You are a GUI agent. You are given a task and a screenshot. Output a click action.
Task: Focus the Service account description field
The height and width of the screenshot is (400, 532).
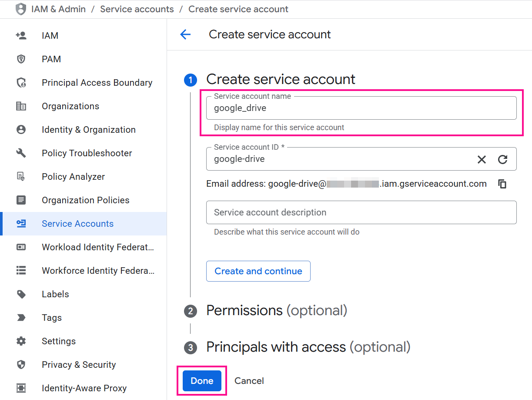[361, 212]
